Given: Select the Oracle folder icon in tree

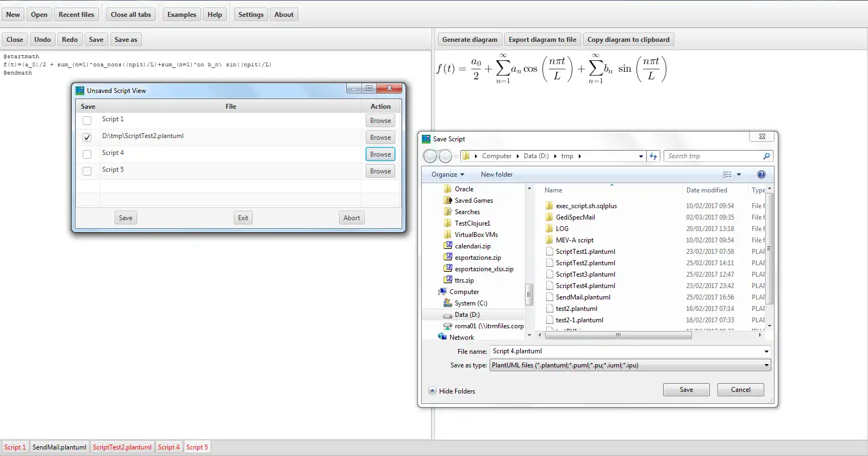Looking at the screenshot, I should [448, 189].
